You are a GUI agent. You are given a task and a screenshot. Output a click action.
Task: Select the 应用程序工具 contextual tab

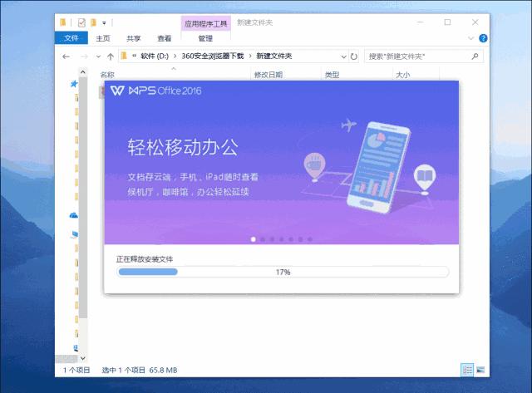(x=205, y=24)
